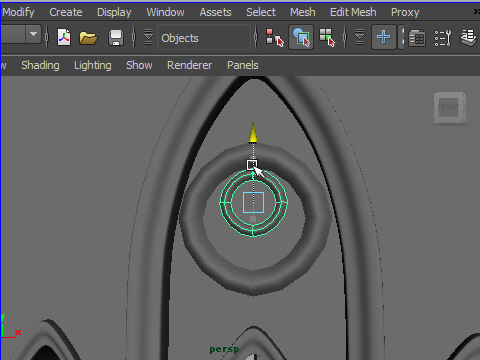Open the Tool Settings icon

click(443, 38)
